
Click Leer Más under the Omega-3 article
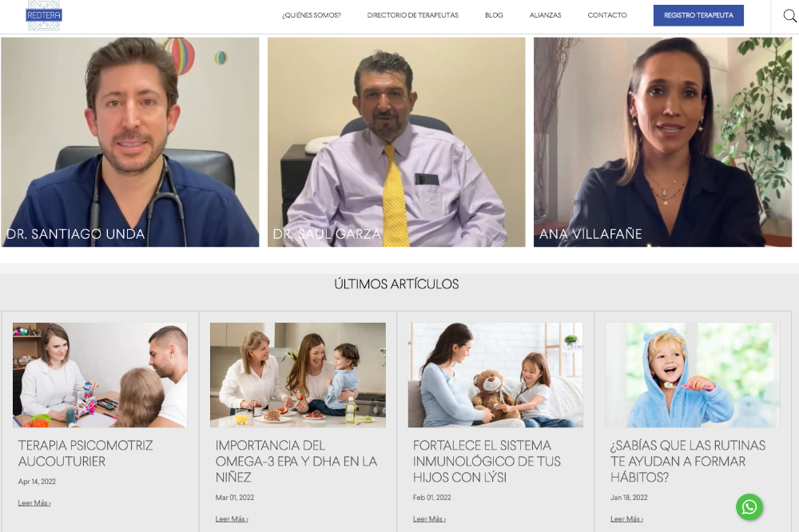tap(232, 518)
